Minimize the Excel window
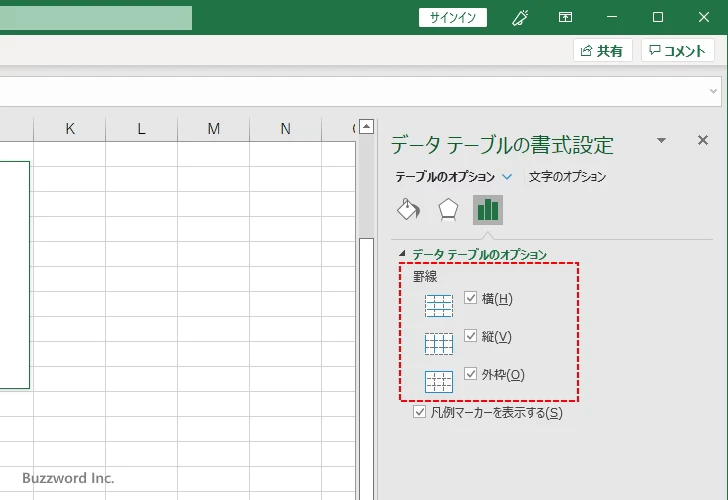Image resolution: width=728 pixels, height=500 pixels. (612, 18)
